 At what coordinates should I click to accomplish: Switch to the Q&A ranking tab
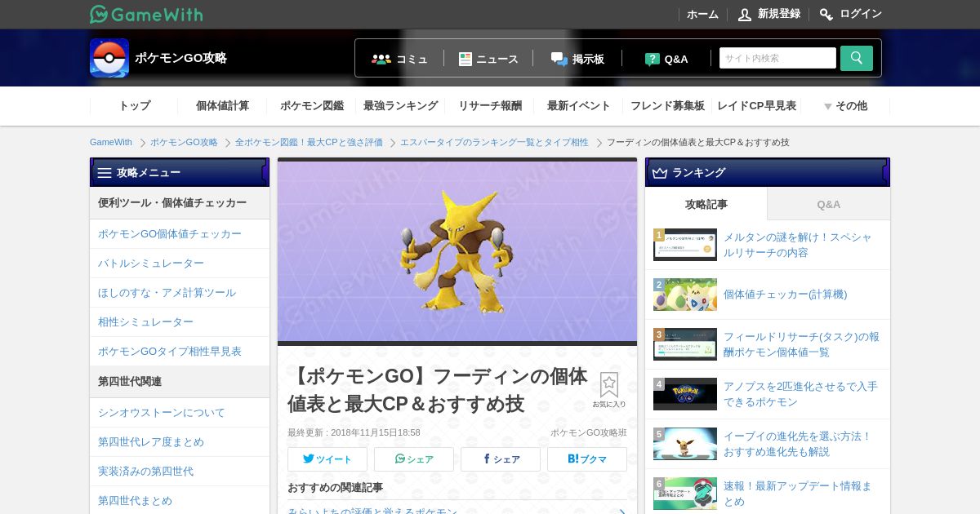click(829, 204)
